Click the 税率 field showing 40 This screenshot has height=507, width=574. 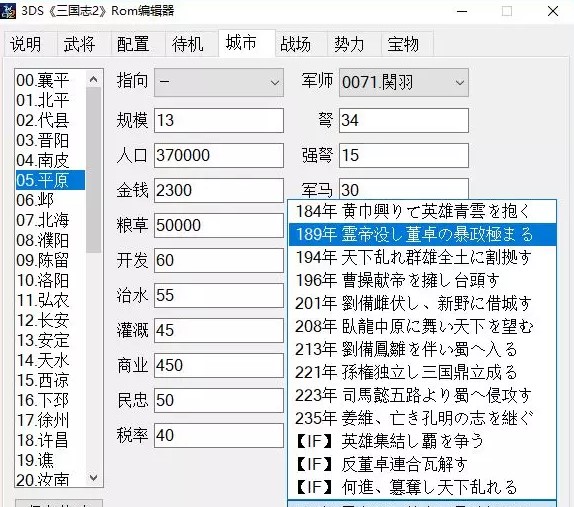pyautogui.click(x=219, y=435)
